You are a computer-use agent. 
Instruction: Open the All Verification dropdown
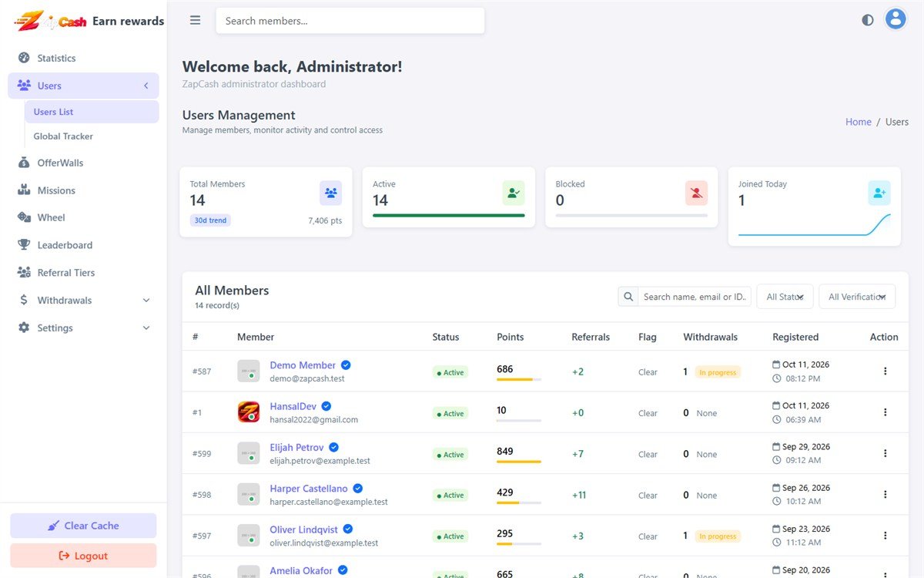[x=857, y=297]
